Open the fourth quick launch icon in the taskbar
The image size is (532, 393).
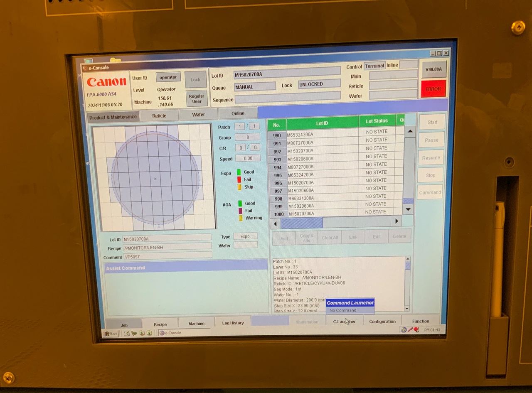[149, 334]
